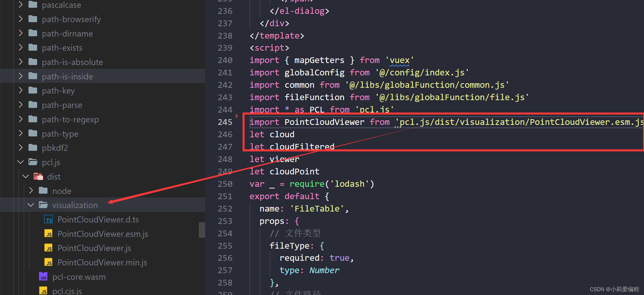Click the path-parse folder icon
The height and width of the screenshot is (295, 644).
click(33, 105)
